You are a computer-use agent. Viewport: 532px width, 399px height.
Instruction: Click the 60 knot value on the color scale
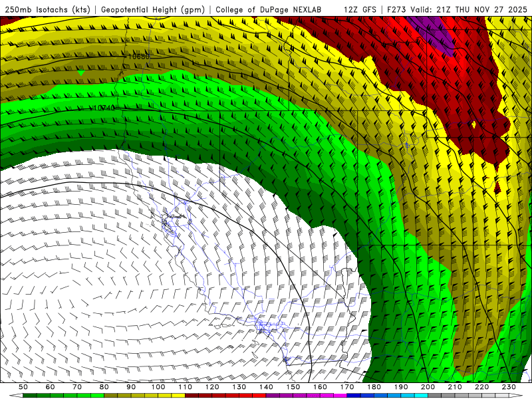click(x=51, y=387)
